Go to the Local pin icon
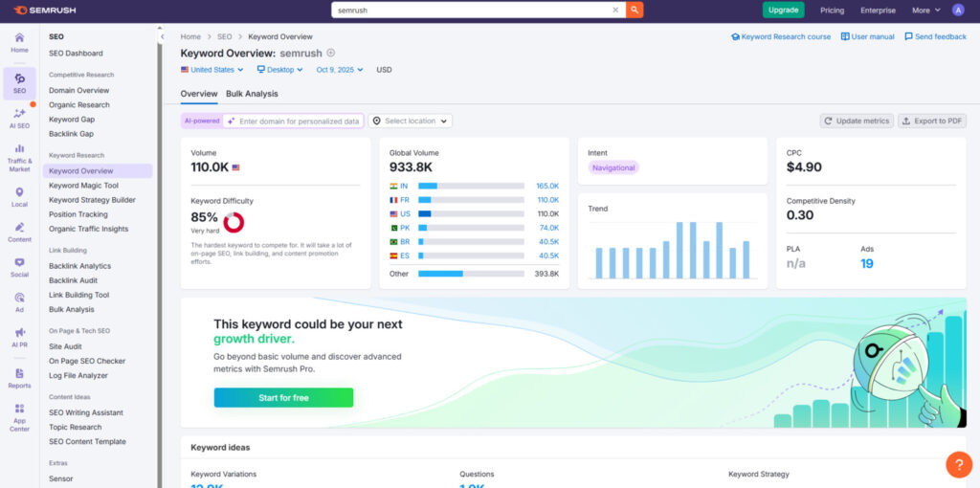 pyautogui.click(x=19, y=196)
